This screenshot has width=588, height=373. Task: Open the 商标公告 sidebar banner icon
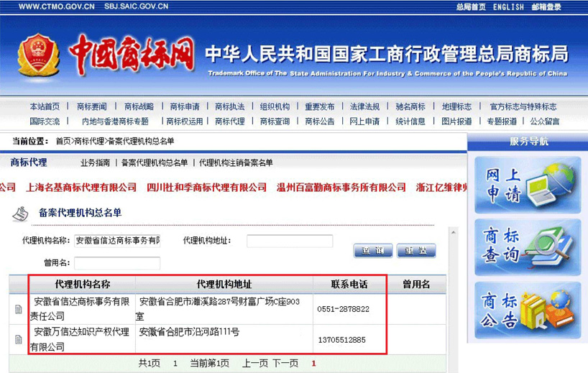(x=528, y=310)
